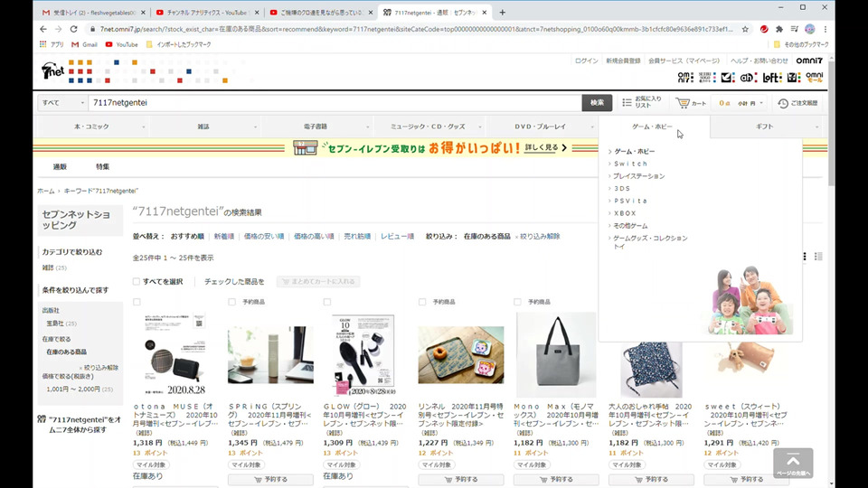This screenshot has width=868, height=488.
Task: Select Switch in the game menu
Action: (630, 164)
